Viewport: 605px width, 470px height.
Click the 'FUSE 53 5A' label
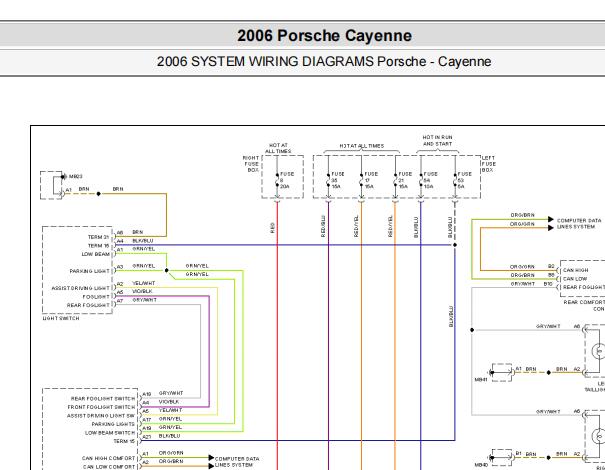coord(464,180)
